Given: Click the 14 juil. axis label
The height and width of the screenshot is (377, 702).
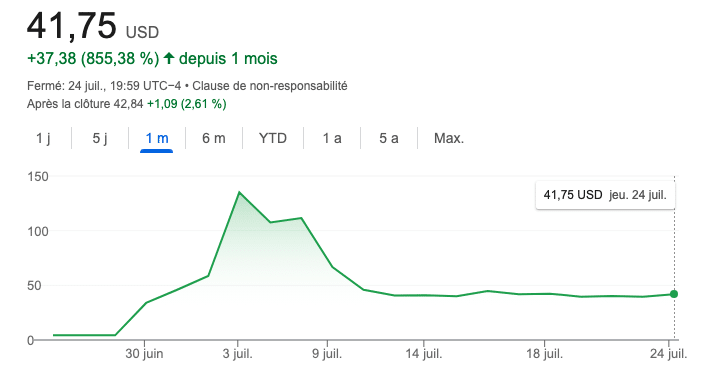Looking at the screenshot, I should (x=424, y=354).
